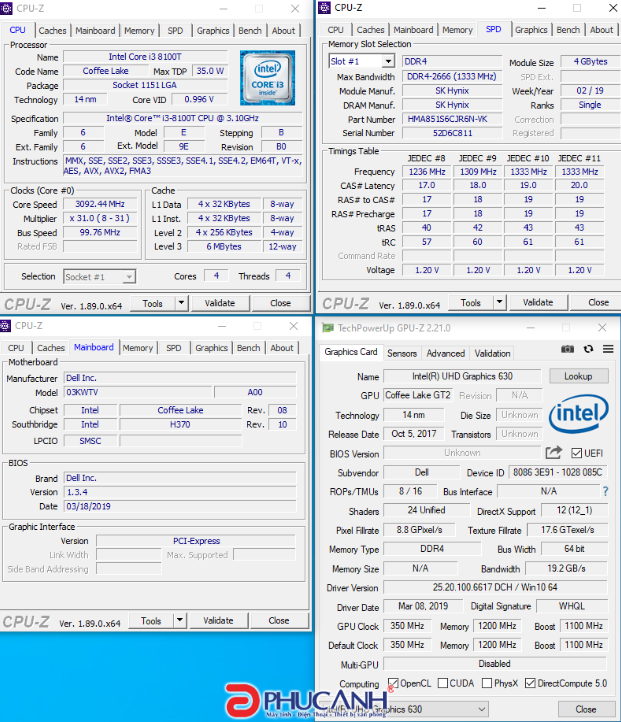Viewport: 621px width, 722px height.
Task: Click the Driver Version field in GPU-Z
Action: [495, 587]
